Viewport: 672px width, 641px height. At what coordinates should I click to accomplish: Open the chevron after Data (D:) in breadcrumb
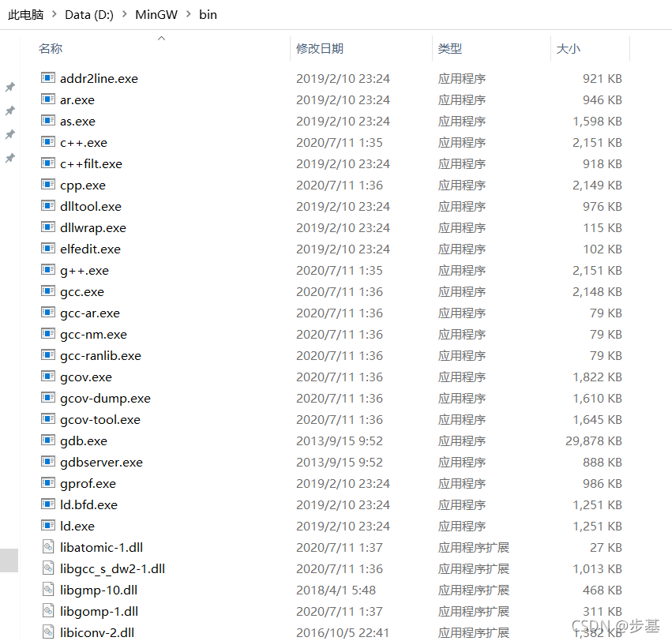pyautogui.click(x=124, y=14)
